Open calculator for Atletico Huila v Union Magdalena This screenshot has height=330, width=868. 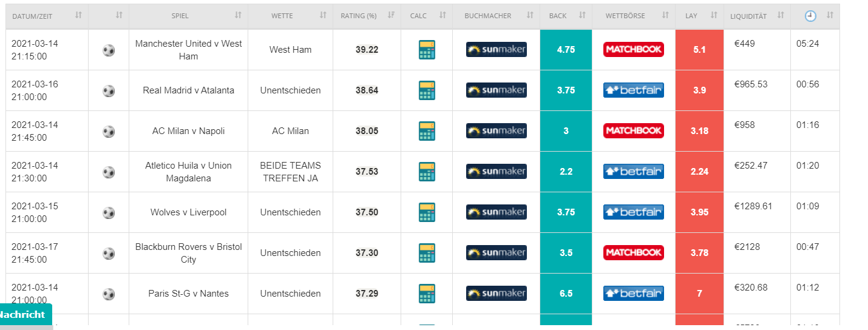[x=427, y=172]
